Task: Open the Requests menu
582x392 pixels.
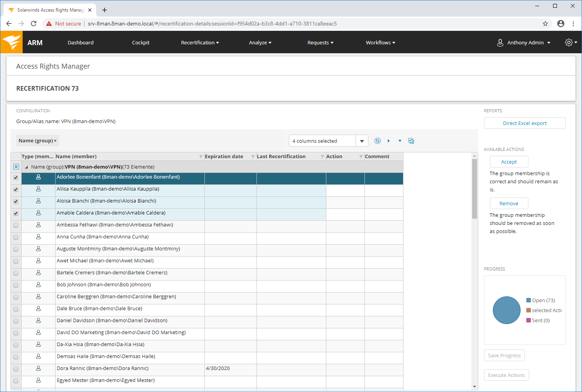Action: pos(320,42)
